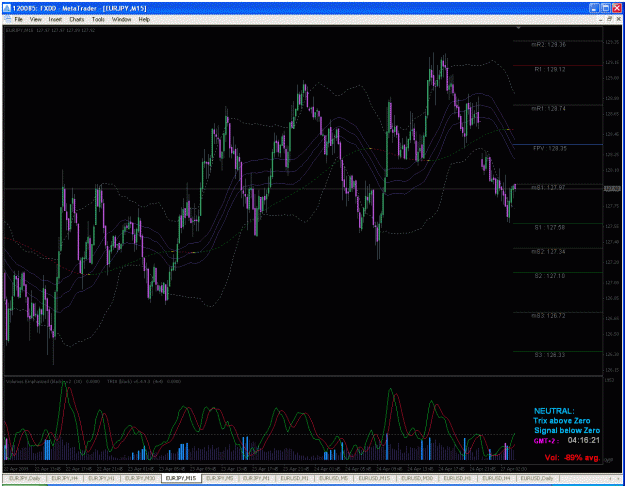Viewport: 625px width, 486px height.
Task: Click the S1 : 127.58 support label
Action: tap(550, 227)
